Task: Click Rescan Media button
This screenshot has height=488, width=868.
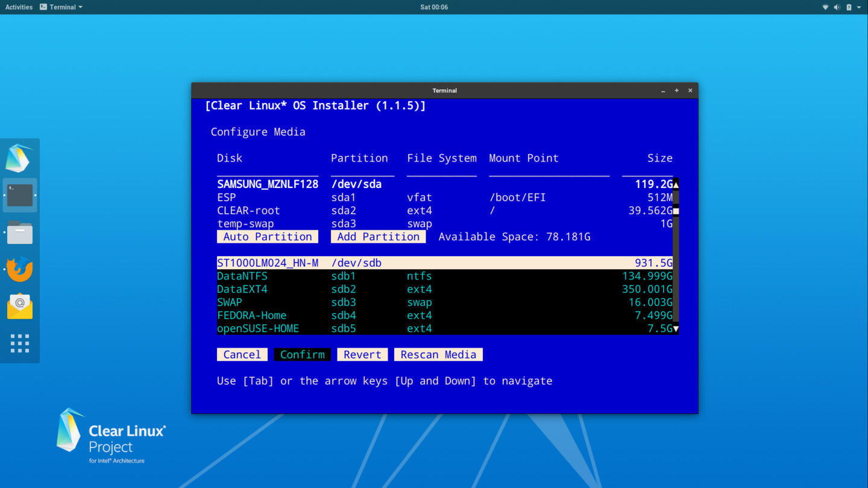Action: (x=438, y=355)
